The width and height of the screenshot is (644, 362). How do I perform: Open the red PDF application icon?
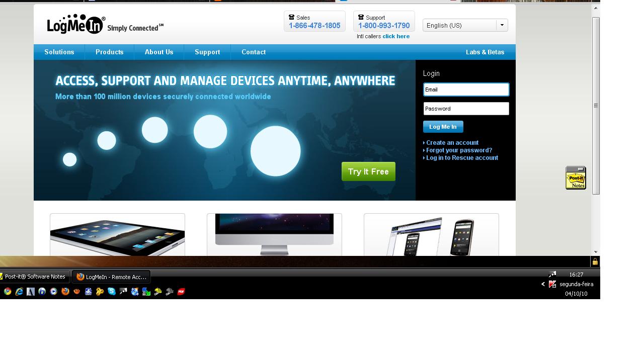181,291
